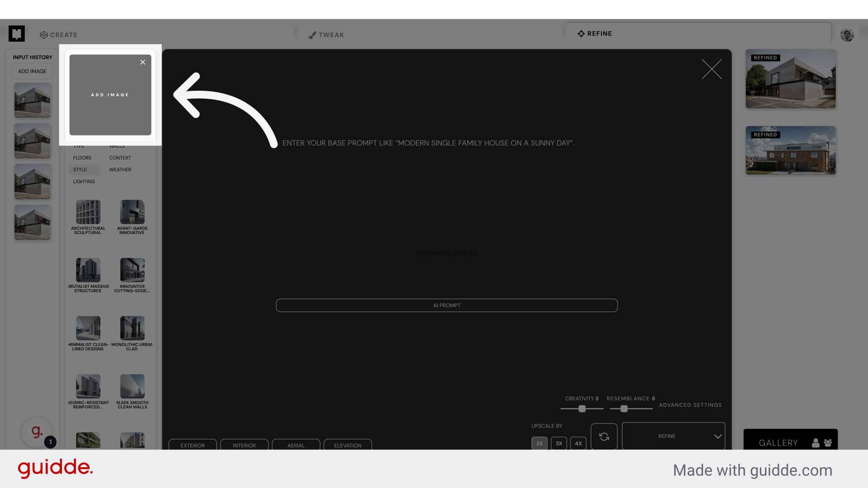Switch to the Create tab
Viewport: 868px width, 488px height.
[59, 35]
